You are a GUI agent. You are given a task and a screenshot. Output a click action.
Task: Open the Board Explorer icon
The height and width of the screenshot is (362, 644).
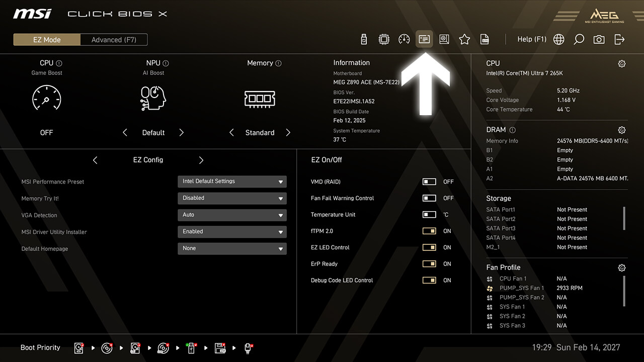tap(444, 39)
